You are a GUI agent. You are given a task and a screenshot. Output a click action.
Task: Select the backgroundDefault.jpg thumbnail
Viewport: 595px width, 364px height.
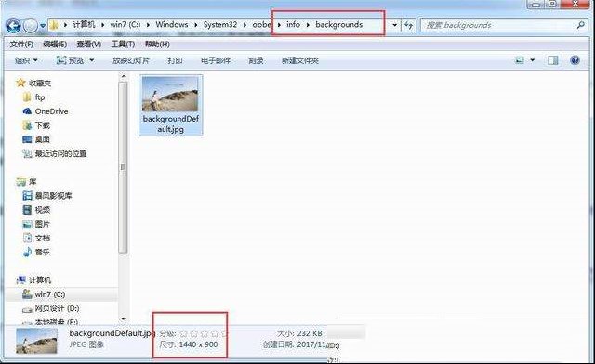point(171,105)
